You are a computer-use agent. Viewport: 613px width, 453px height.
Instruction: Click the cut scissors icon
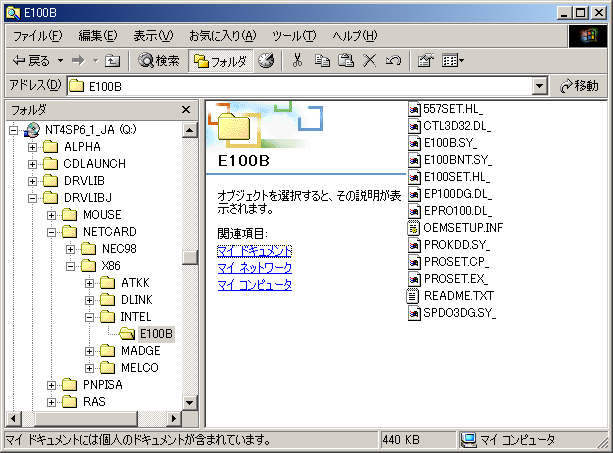point(297,61)
